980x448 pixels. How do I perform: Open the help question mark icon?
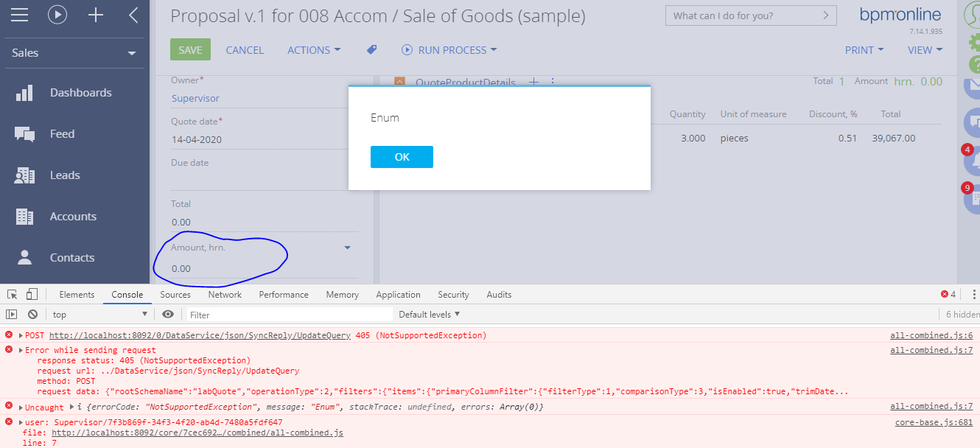pos(974,64)
